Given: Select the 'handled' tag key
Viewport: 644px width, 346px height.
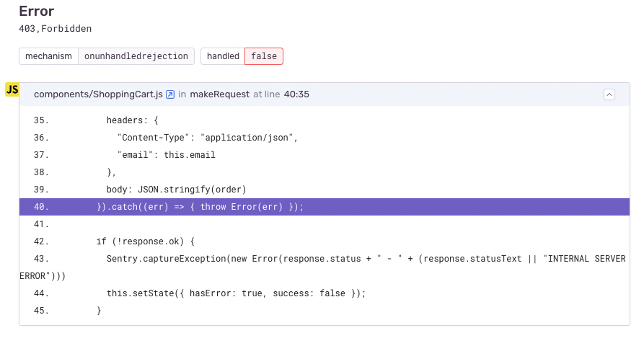Looking at the screenshot, I should click(223, 56).
